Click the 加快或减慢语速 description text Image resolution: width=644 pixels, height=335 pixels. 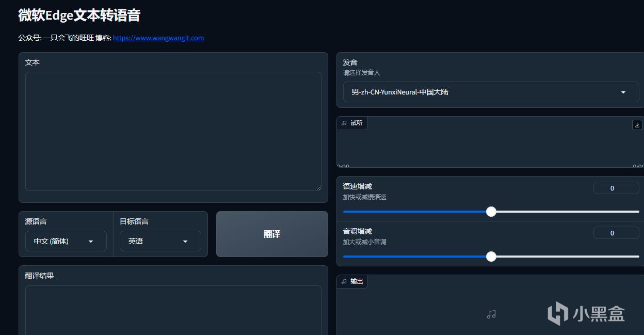pos(364,197)
